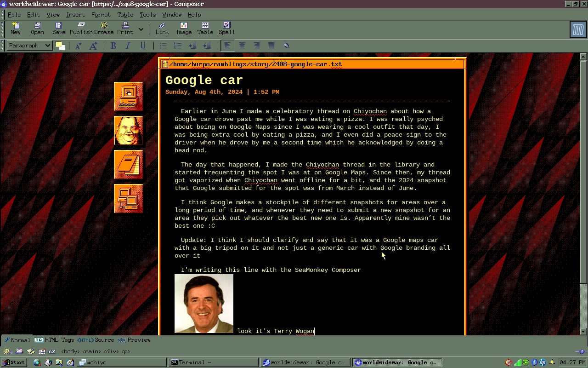Open Navigator from status bar component icon
The height and width of the screenshot is (368, 588).
pos(8,351)
